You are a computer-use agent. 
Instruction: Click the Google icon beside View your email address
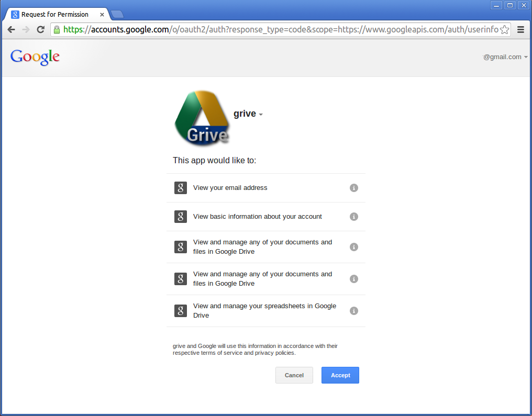181,188
